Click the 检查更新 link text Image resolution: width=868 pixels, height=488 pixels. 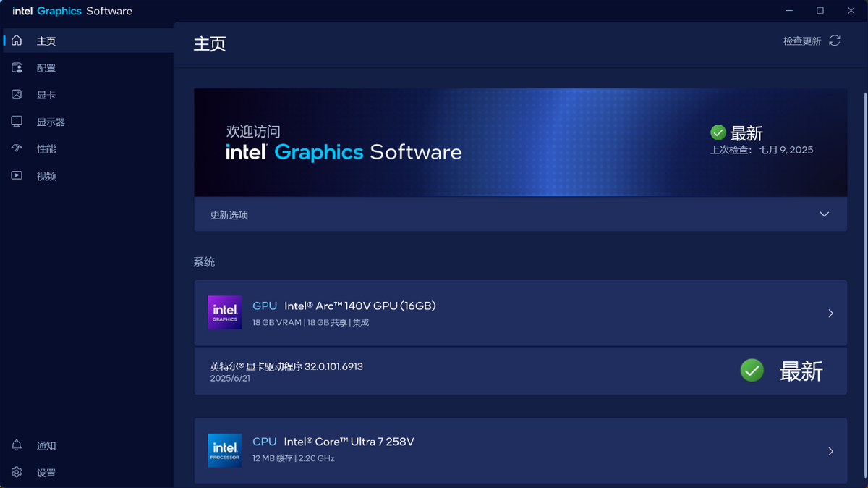pos(802,41)
